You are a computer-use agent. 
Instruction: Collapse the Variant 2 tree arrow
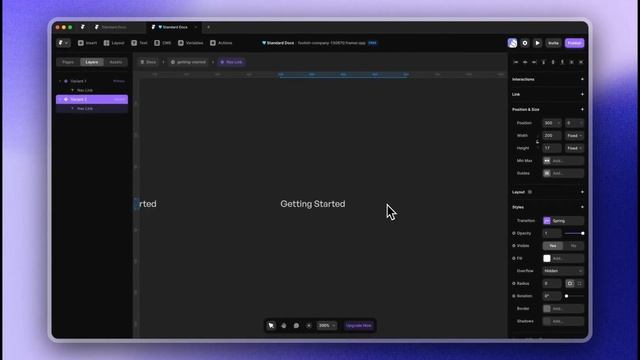(x=60, y=99)
